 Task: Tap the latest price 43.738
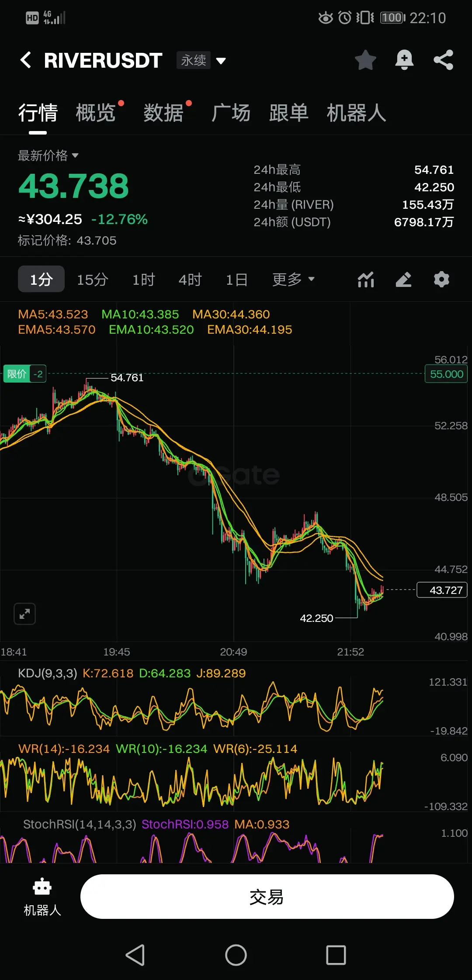(x=73, y=186)
